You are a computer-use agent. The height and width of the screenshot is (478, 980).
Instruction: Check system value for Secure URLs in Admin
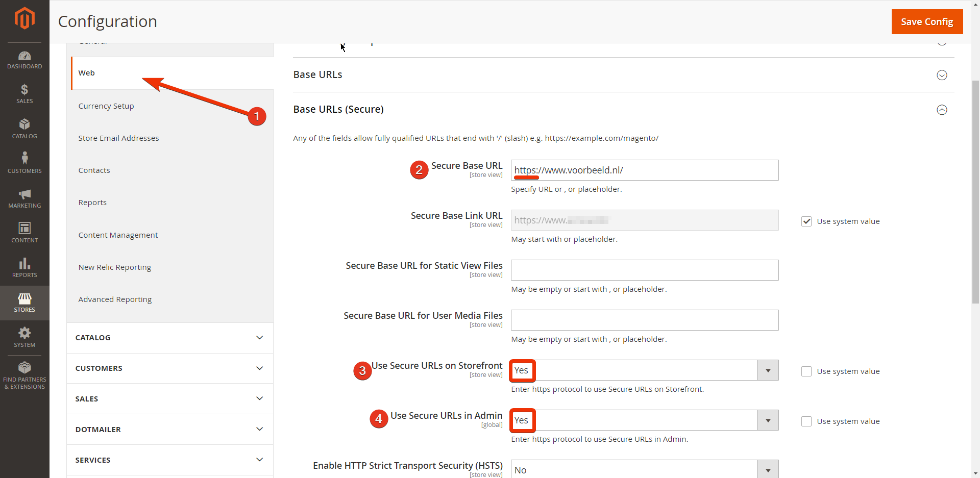click(806, 421)
